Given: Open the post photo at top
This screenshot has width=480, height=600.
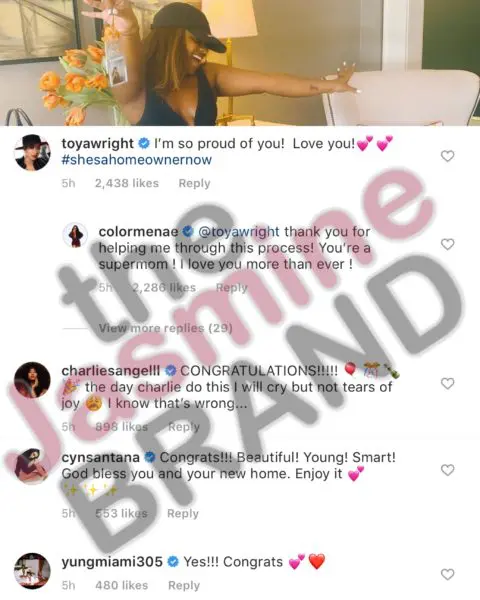Looking at the screenshot, I should (x=240, y=63).
